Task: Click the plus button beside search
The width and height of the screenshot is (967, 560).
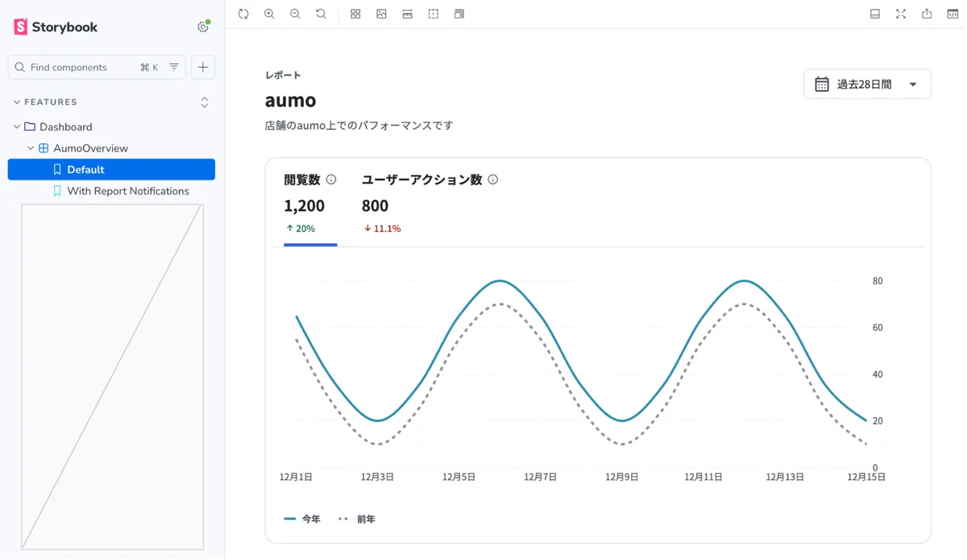Action: coord(203,68)
